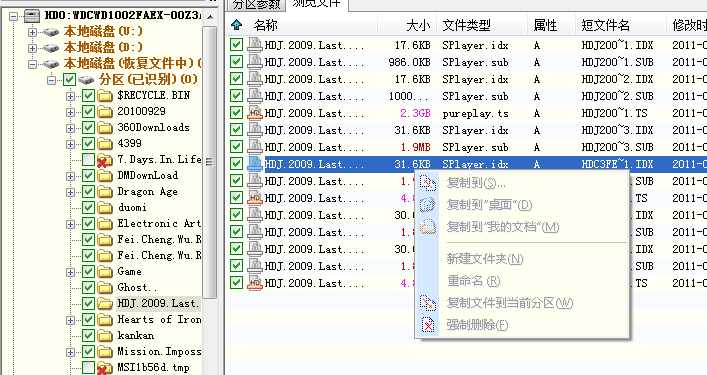Viewport: 707px width, 375px height.
Task: Click the folder icon of kankan
Action: 105,336
